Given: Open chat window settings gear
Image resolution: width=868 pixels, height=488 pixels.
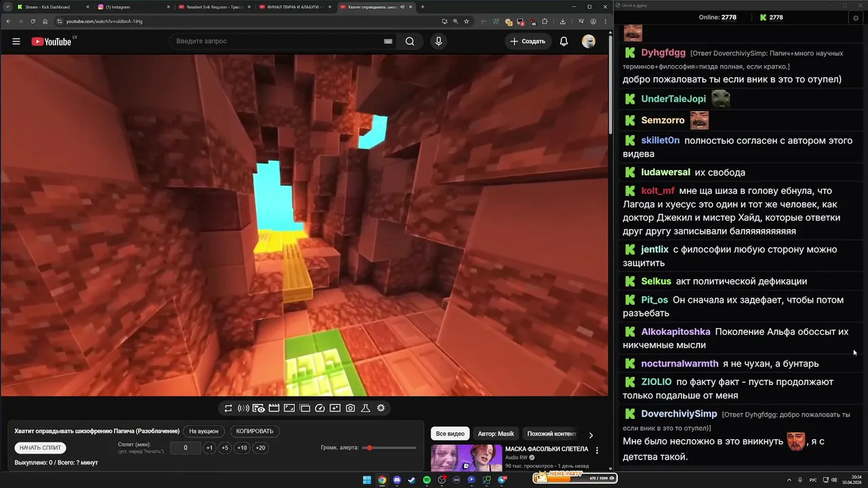Looking at the screenshot, I should pos(855,18).
